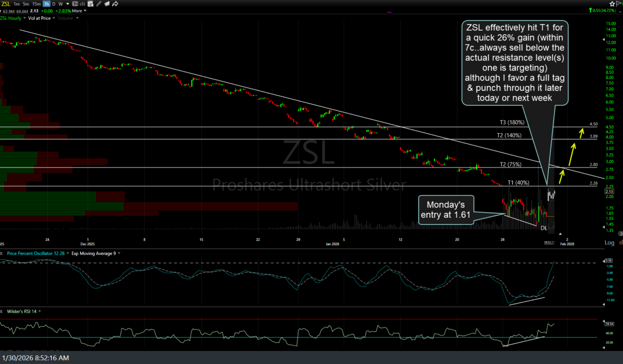
Task: Click the 2.80 price axis label
Action: pos(594,164)
